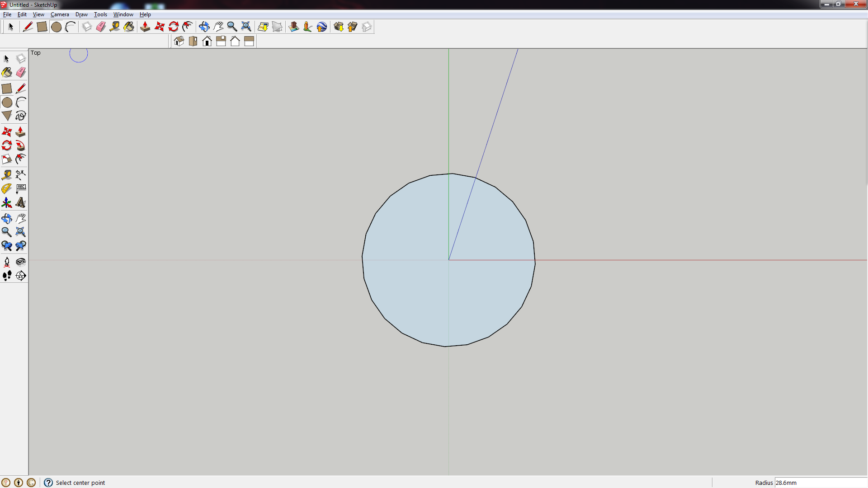Image resolution: width=868 pixels, height=488 pixels.
Task: Click Add Location map icon
Action: pyautogui.click(x=263, y=27)
